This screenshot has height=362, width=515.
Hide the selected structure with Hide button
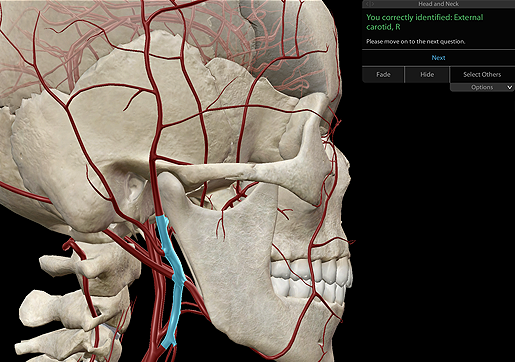tap(427, 74)
